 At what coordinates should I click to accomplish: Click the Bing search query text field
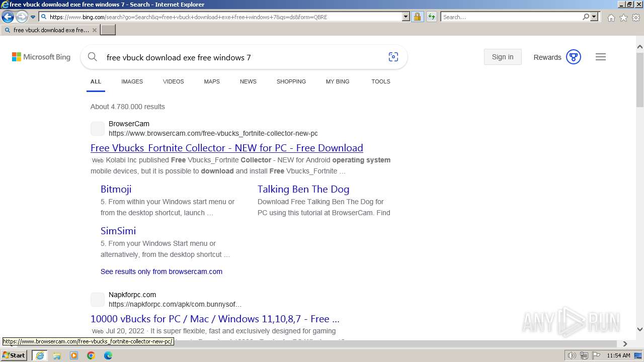pos(242,57)
